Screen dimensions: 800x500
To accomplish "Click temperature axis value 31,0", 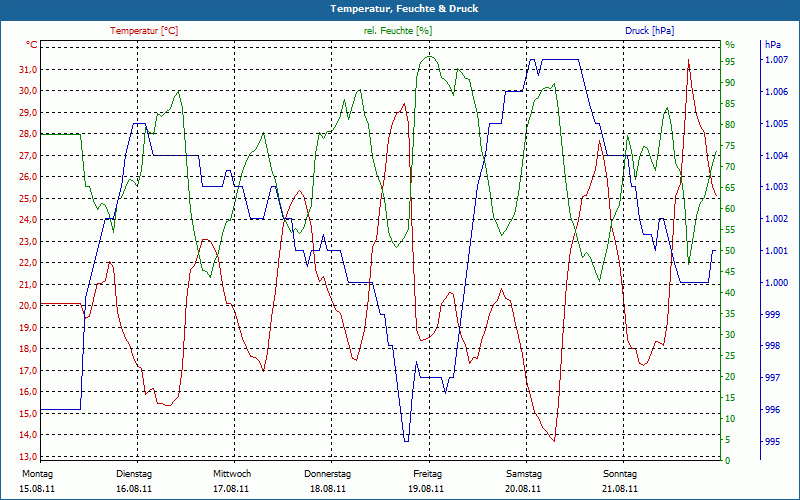I will click(x=28, y=69).
